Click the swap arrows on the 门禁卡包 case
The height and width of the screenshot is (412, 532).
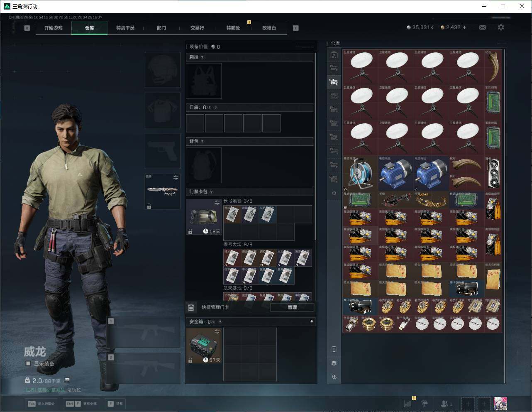(217, 203)
